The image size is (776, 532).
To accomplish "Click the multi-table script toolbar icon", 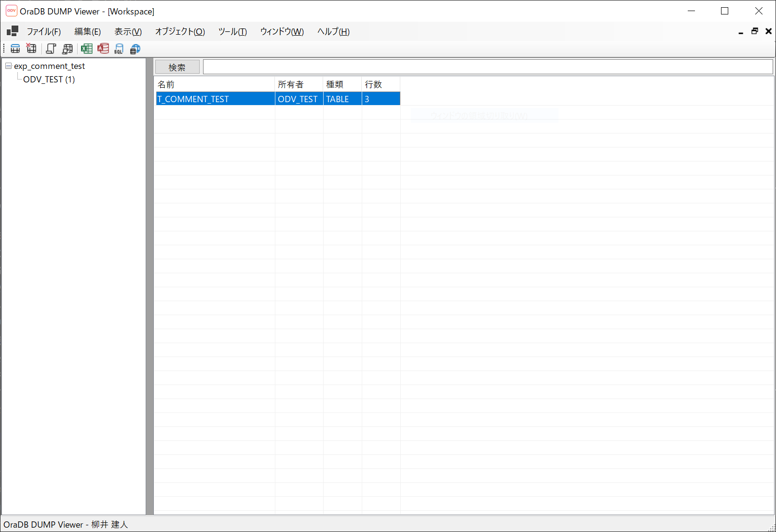I will click(68, 48).
